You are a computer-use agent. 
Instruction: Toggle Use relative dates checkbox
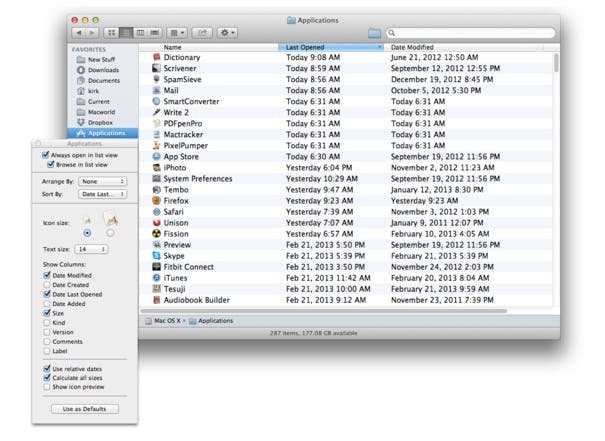(x=47, y=368)
